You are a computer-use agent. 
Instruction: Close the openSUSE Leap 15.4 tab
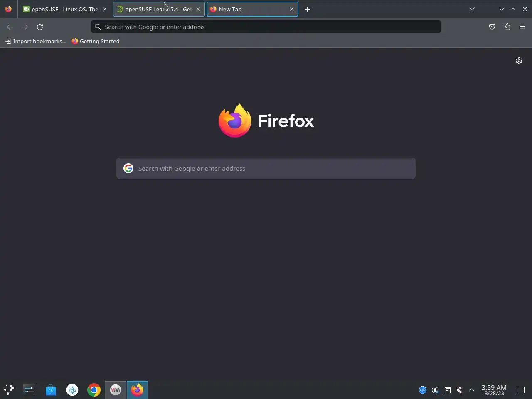pyautogui.click(x=198, y=9)
